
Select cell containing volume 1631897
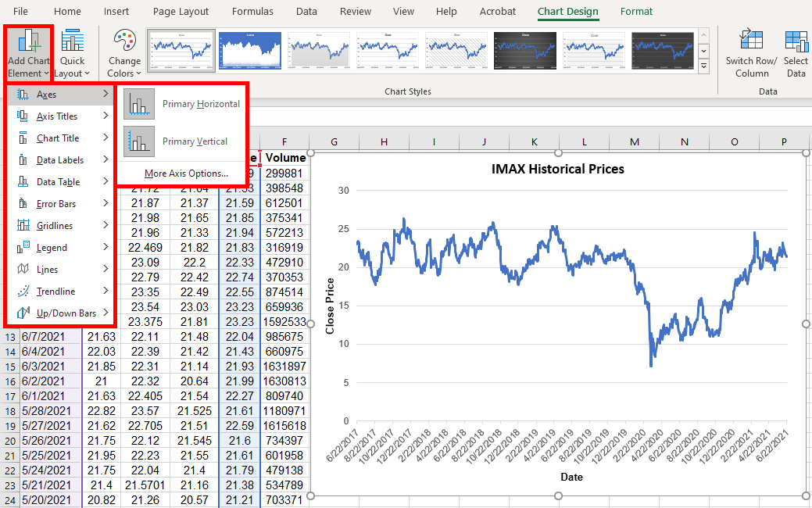(x=284, y=366)
